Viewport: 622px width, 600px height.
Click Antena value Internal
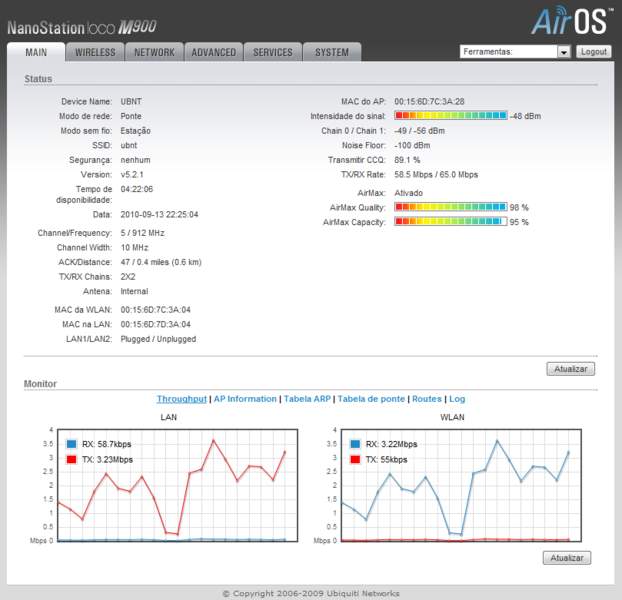click(134, 291)
